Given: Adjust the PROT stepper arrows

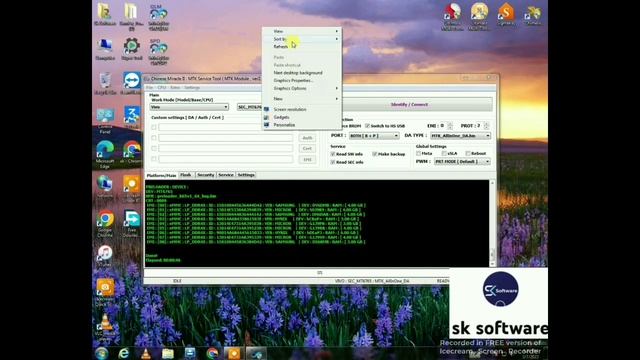Looking at the screenshot, I should point(486,126).
